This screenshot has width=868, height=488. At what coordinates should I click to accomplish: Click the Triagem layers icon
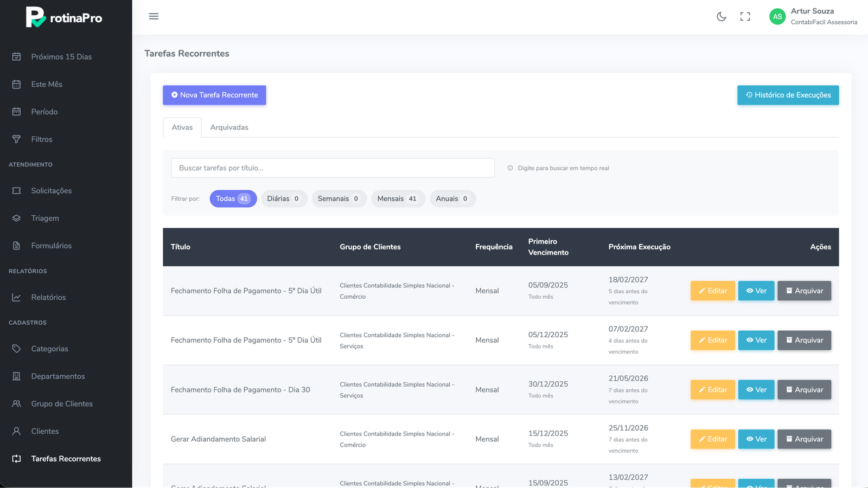pos(16,218)
